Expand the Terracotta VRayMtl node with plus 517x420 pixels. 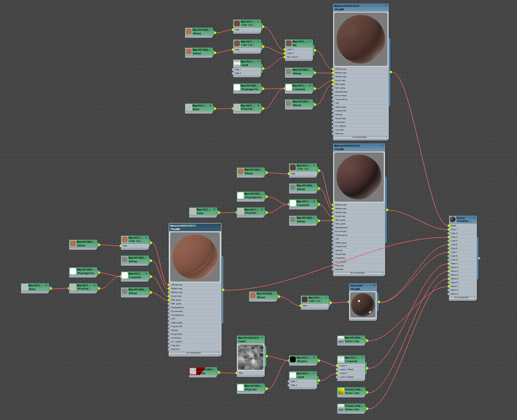coord(374,285)
